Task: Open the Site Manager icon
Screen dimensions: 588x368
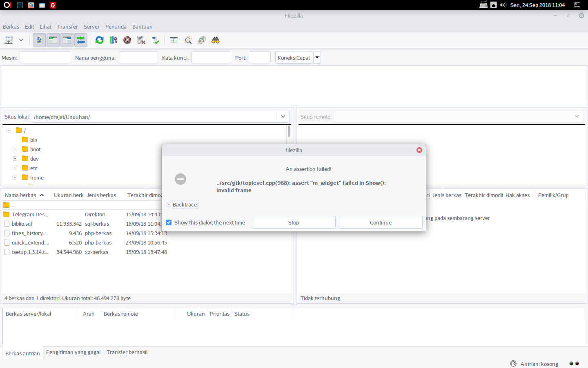Action: pyautogui.click(x=9, y=40)
